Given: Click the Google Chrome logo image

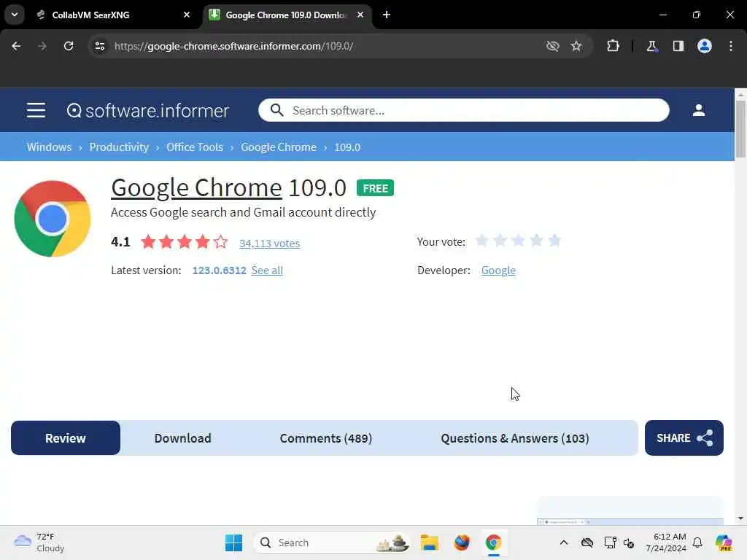Looking at the screenshot, I should tap(53, 219).
